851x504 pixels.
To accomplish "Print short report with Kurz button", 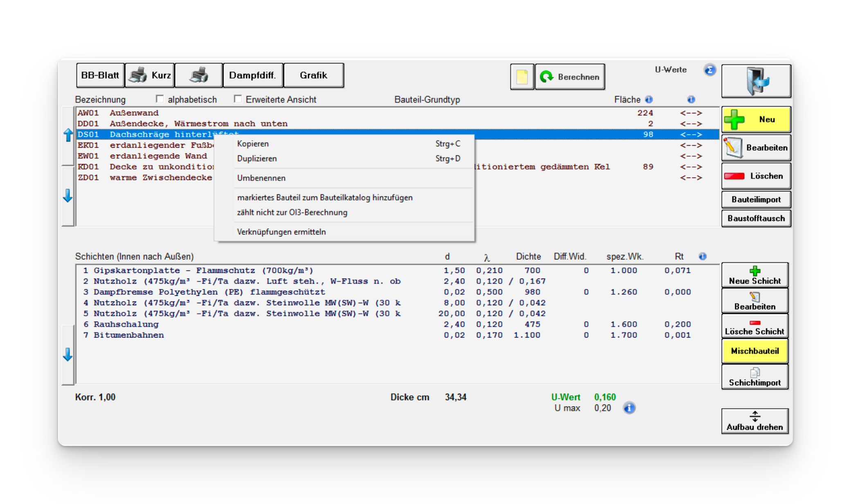I will pos(150,75).
